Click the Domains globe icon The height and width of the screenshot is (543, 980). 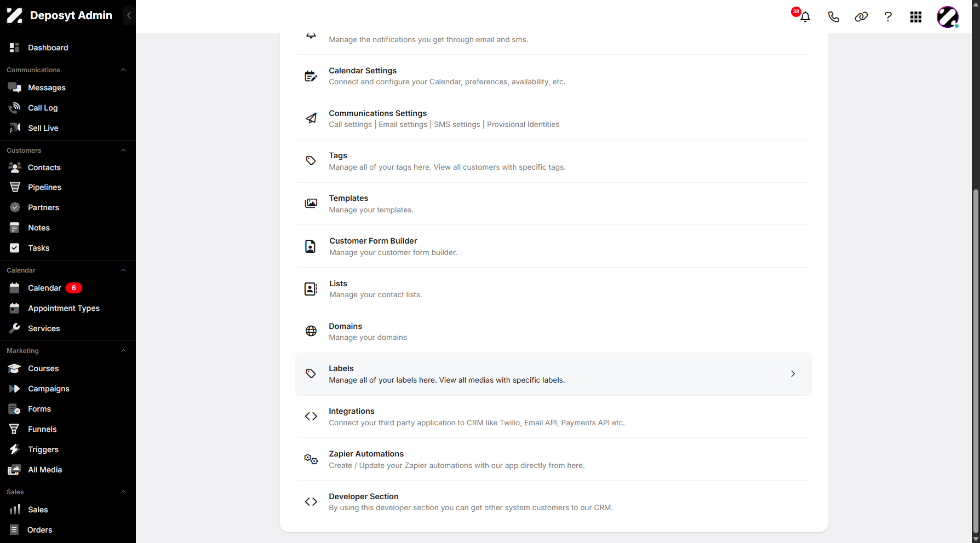[311, 331]
